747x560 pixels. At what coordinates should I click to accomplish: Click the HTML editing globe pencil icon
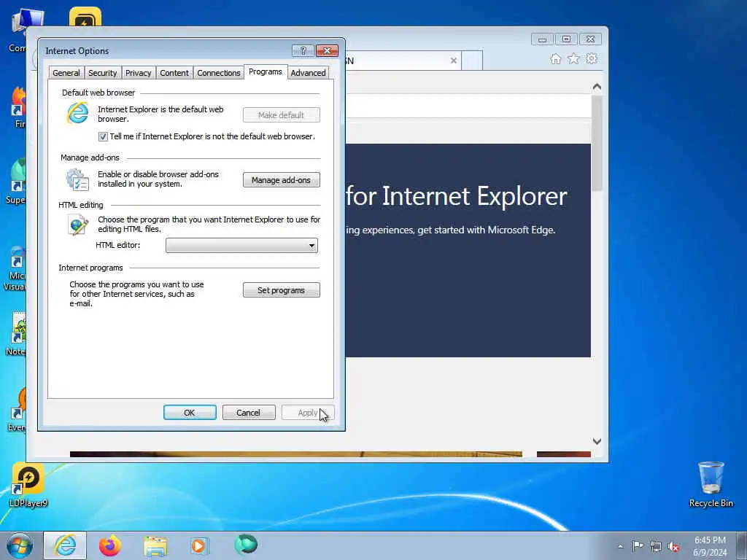tap(77, 225)
